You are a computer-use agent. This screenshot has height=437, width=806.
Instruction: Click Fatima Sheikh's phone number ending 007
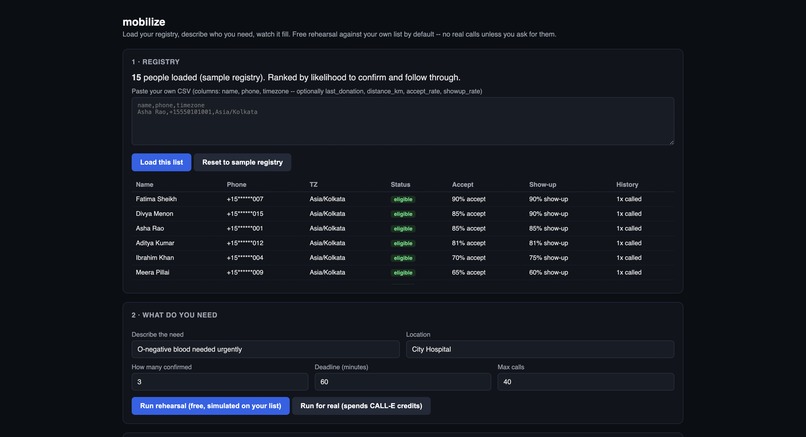[245, 199]
